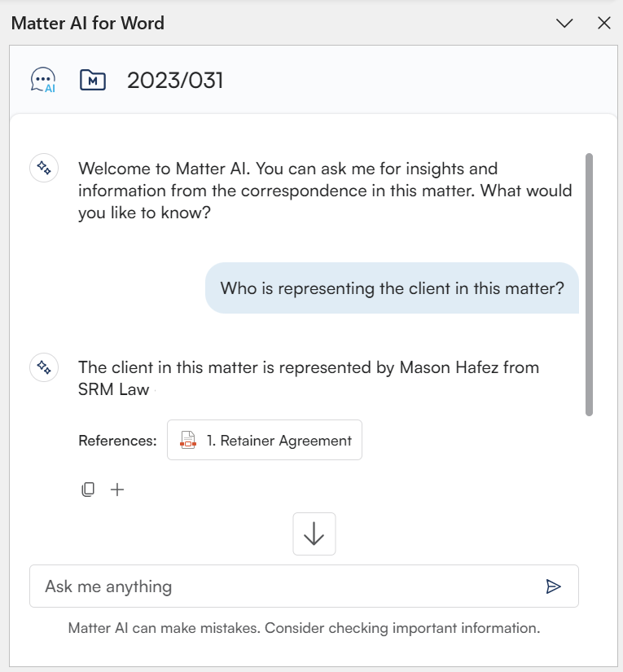Viewport: 623px width, 672px height.
Task: Open the Retainer Agreement reference
Action: point(279,441)
